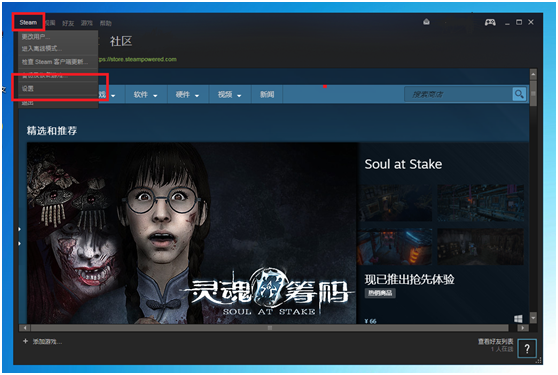
Task: Click the question mark help button
Action: (x=527, y=349)
